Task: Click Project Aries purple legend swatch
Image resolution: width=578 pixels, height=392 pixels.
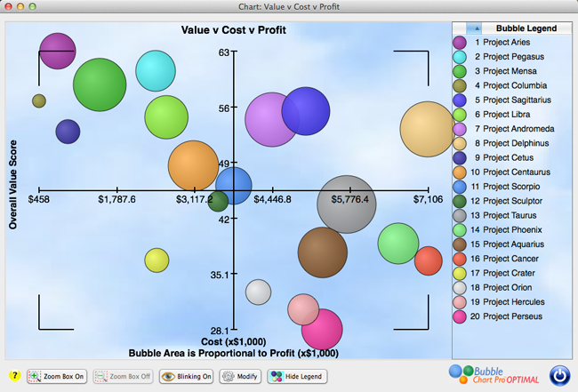Action: coord(460,42)
